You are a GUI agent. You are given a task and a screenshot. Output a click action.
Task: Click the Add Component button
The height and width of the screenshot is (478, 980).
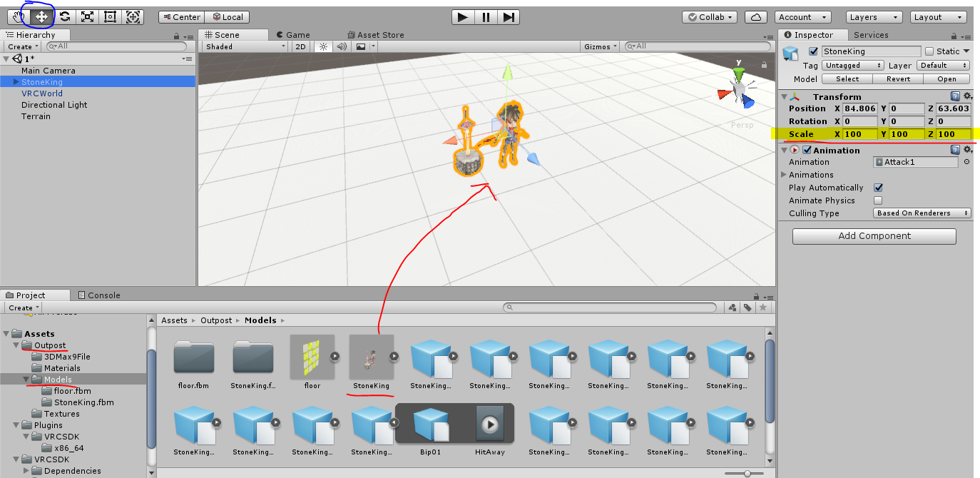[x=873, y=236]
